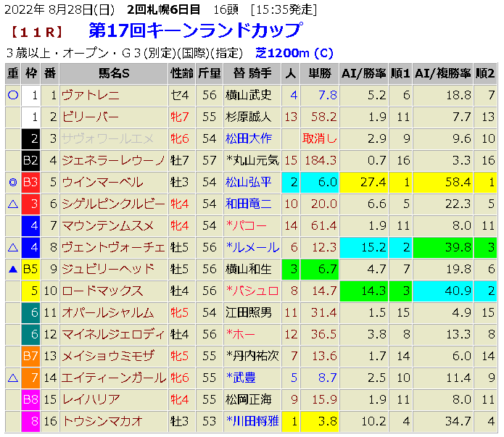This screenshot has height=437, width=504.
Task: Open jockey 松田大作
Action: [249, 139]
